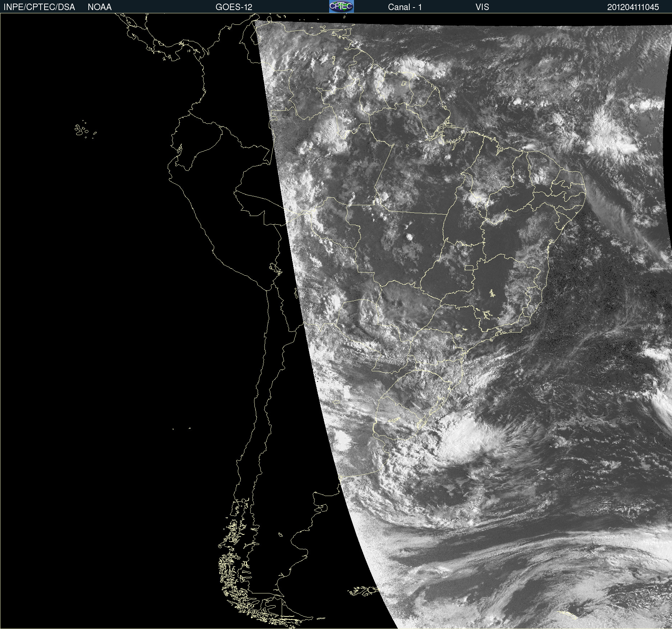Click the CPTEC logo in header

(x=341, y=6)
